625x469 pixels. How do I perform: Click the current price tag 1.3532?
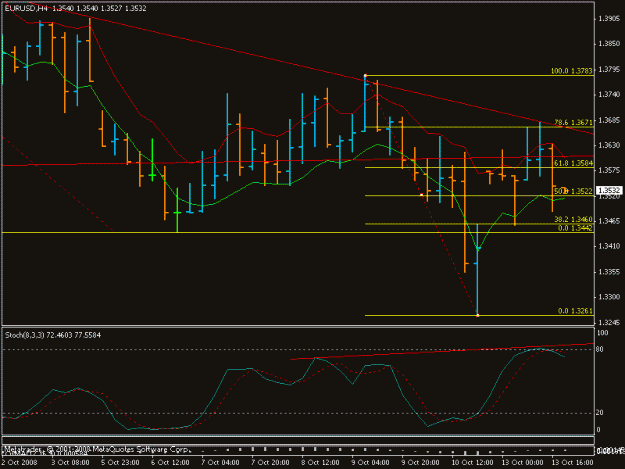[609, 191]
